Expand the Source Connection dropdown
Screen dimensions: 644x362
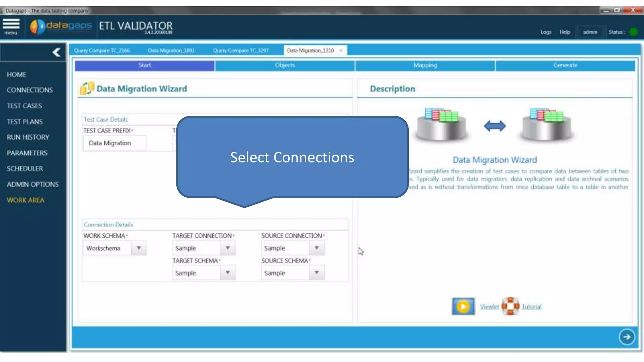coord(317,248)
